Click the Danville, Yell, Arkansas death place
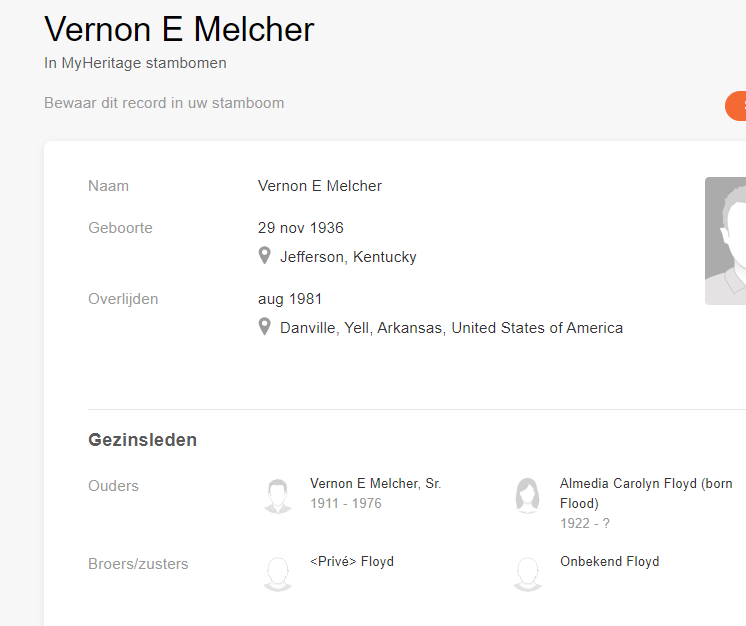Viewport: 746px width, 626px height. [x=451, y=328]
